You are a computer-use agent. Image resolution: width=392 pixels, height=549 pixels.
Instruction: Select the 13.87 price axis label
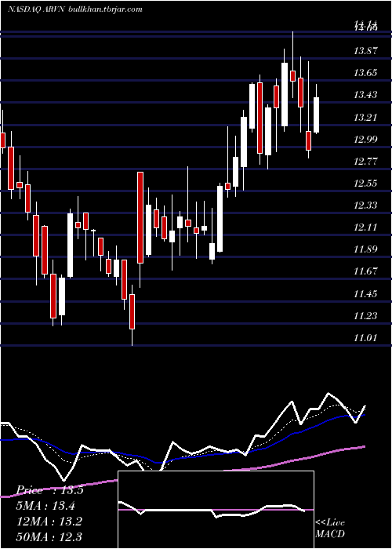click(366, 51)
